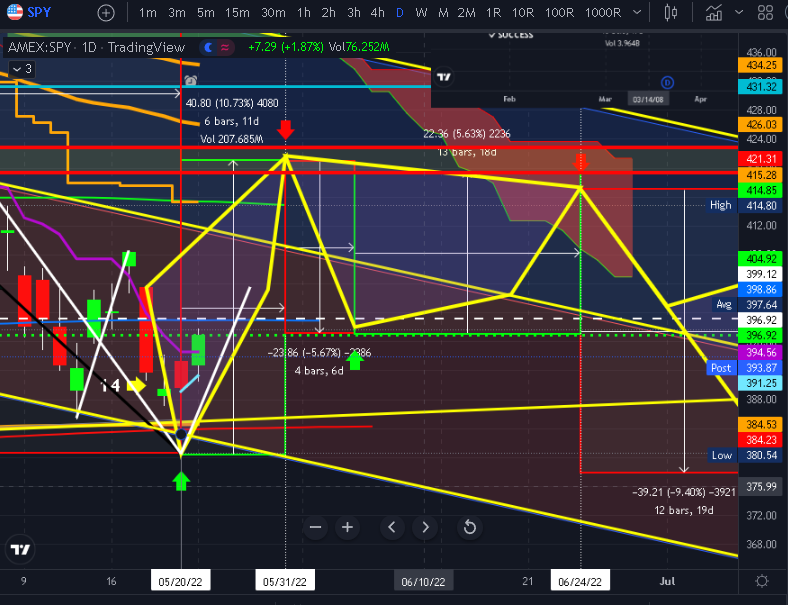This screenshot has height=605, width=788.
Task: Open the SPY symbol search
Action: click(29, 12)
